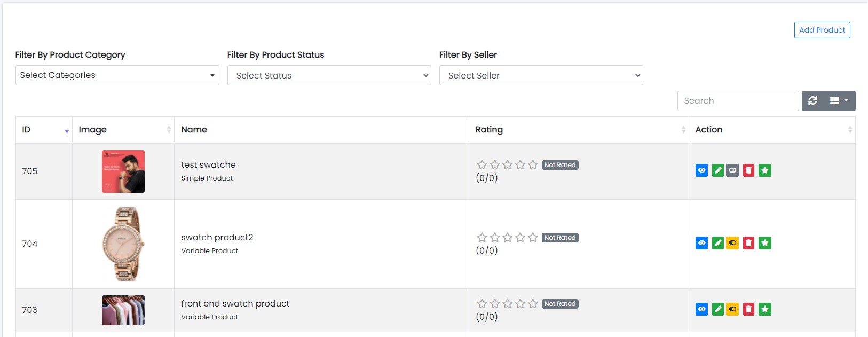Click the edit pencil icon for test swatche
The image size is (868, 337).
pyautogui.click(x=717, y=170)
